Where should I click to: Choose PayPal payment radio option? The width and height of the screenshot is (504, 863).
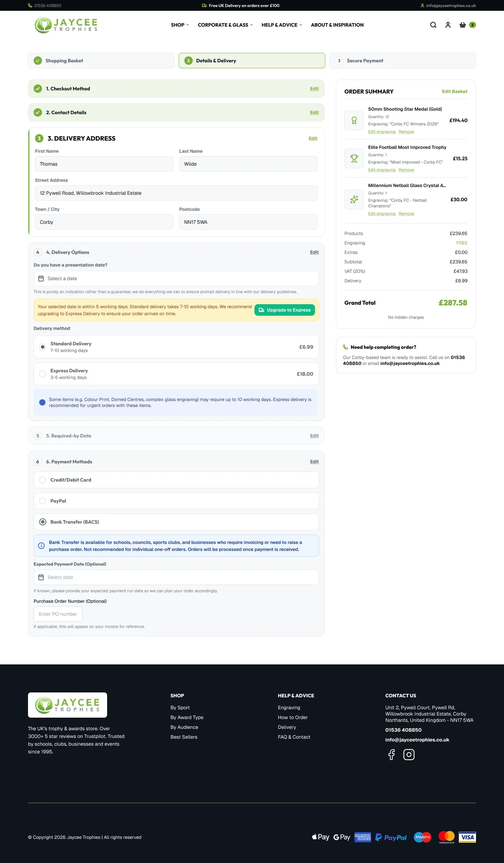[x=43, y=501]
